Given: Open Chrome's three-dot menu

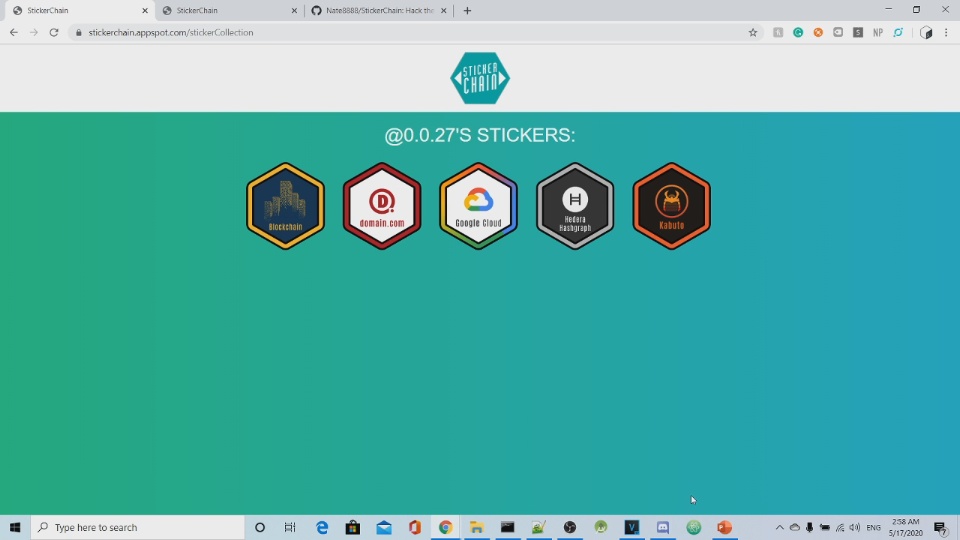Looking at the screenshot, I should pyautogui.click(x=946, y=32).
